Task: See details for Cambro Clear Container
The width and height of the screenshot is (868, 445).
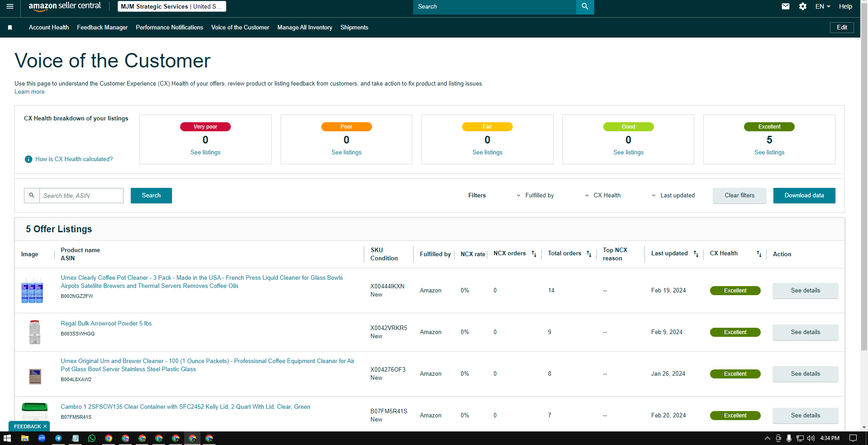Action: pyautogui.click(x=805, y=416)
